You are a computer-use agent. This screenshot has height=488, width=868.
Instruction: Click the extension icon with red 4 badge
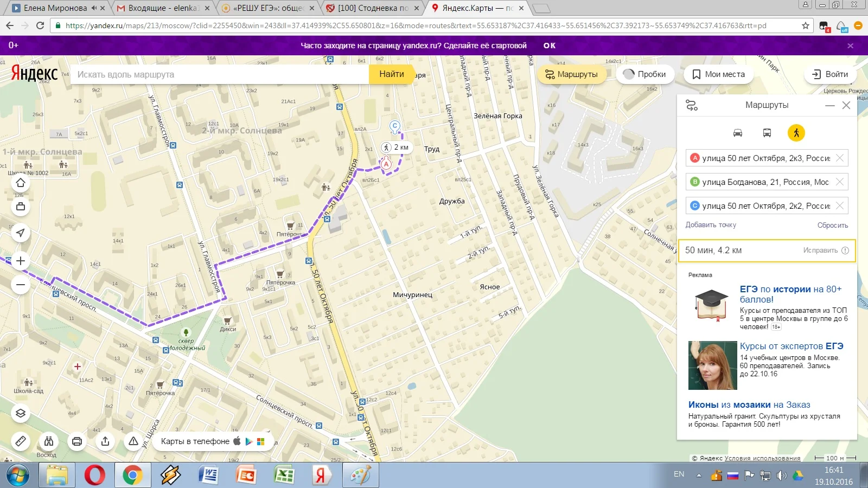(825, 26)
